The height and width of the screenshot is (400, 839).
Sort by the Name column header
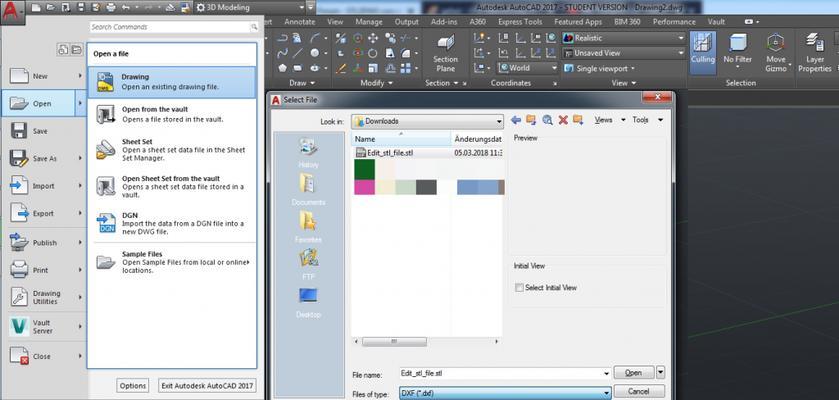[401, 139]
